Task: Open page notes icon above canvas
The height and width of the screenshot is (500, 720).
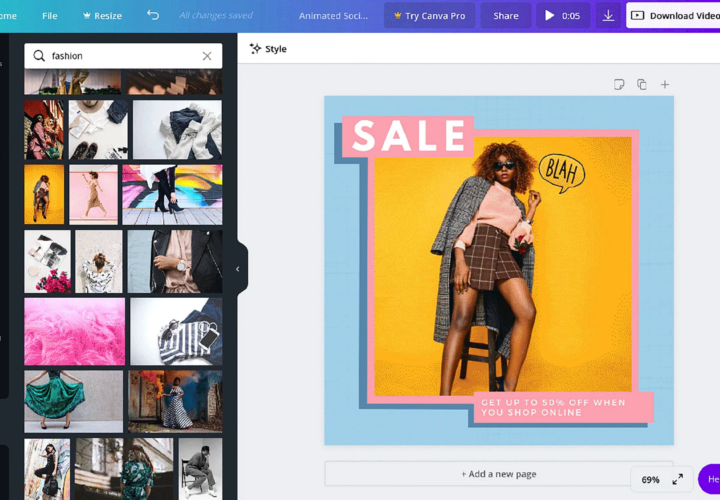Action: (619, 84)
